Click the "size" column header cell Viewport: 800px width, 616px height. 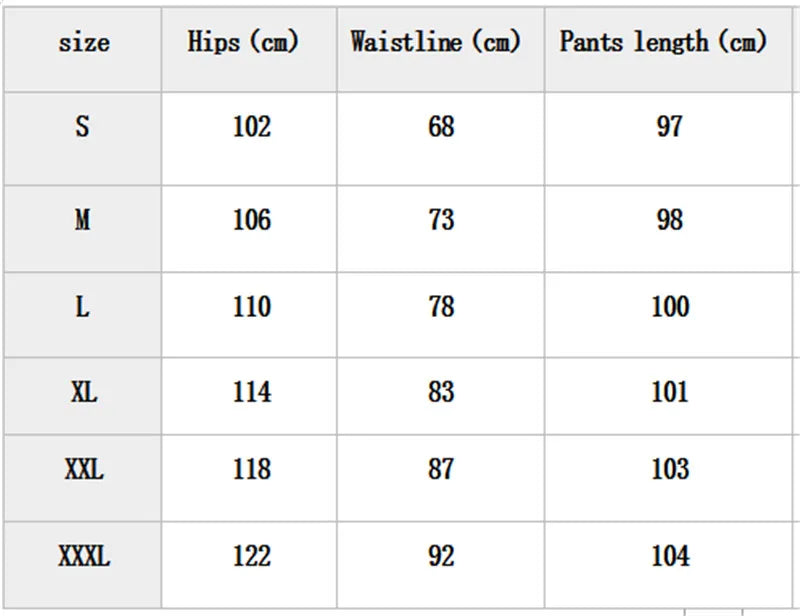(83, 43)
